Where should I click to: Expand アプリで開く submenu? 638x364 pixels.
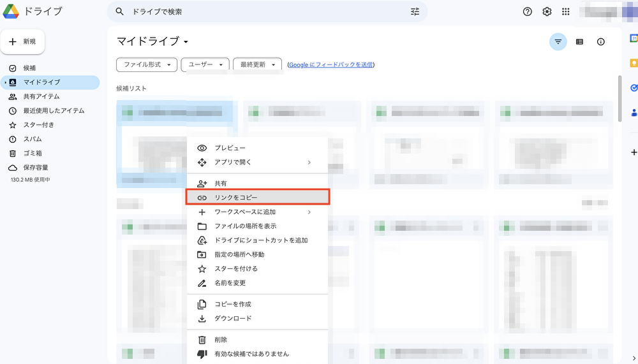(257, 163)
